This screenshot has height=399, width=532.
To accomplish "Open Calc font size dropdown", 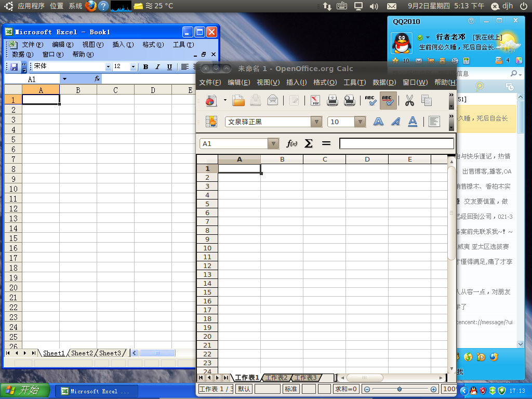I will pos(360,122).
